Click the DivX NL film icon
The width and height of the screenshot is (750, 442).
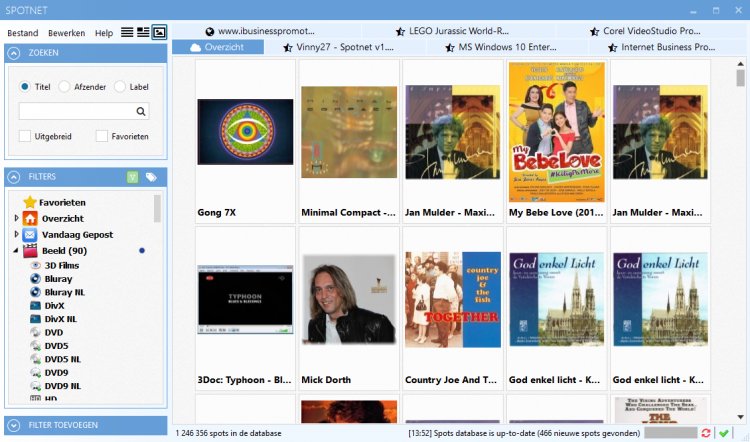coord(35,319)
